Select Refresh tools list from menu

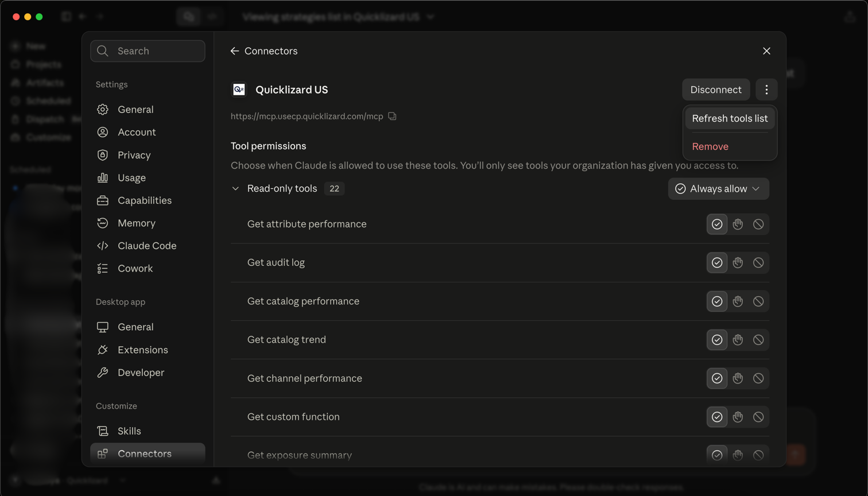point(730,118)
